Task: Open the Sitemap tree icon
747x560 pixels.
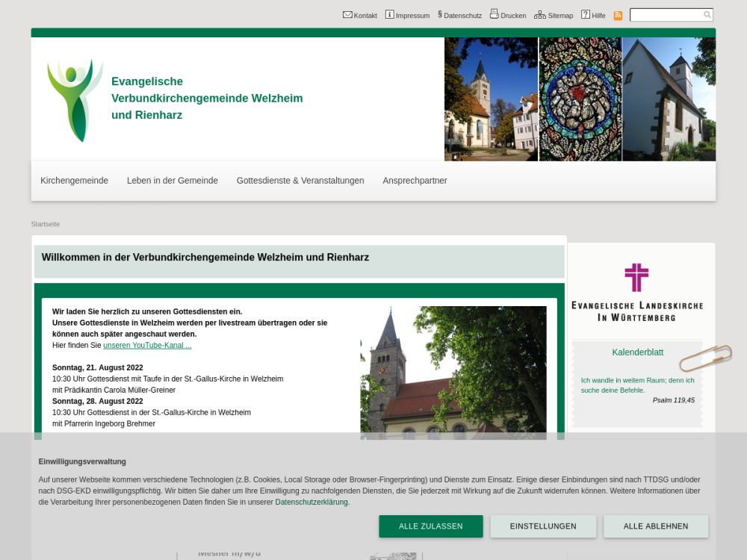Action: point(539,15)
